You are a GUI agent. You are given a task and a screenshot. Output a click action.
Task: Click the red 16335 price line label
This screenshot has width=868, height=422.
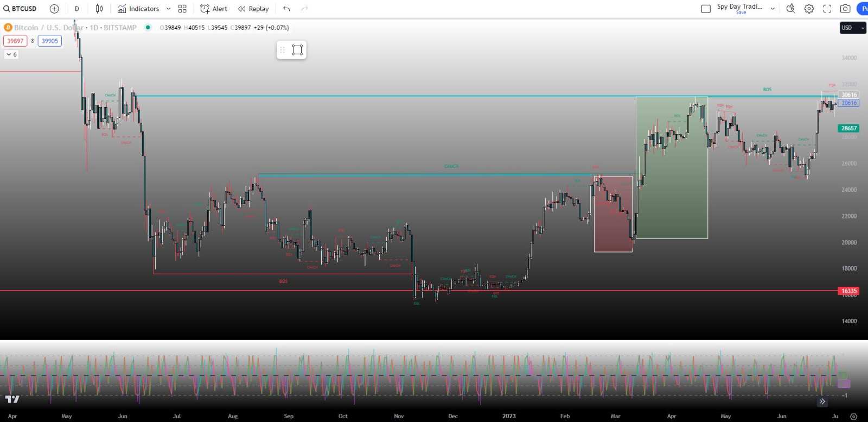click(849, 291)
